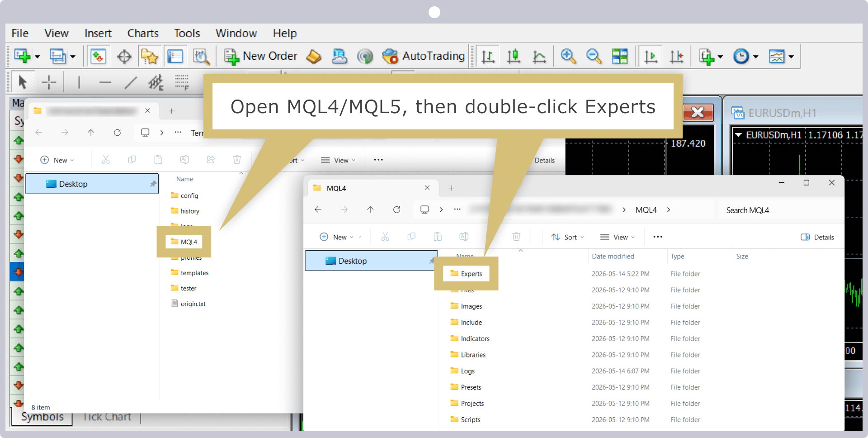Refresh the background Explorer window
This screenshot has width=868, height=438.
coord(117,133)
